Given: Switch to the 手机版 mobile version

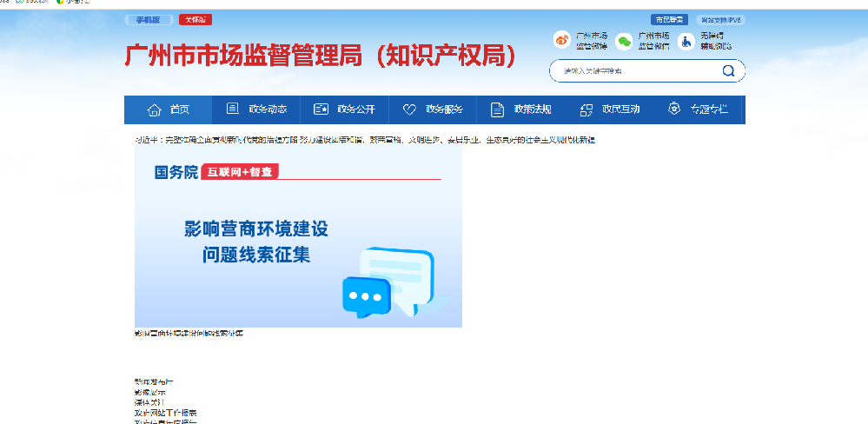Looking at the screenshot, I should coord(148,20).
